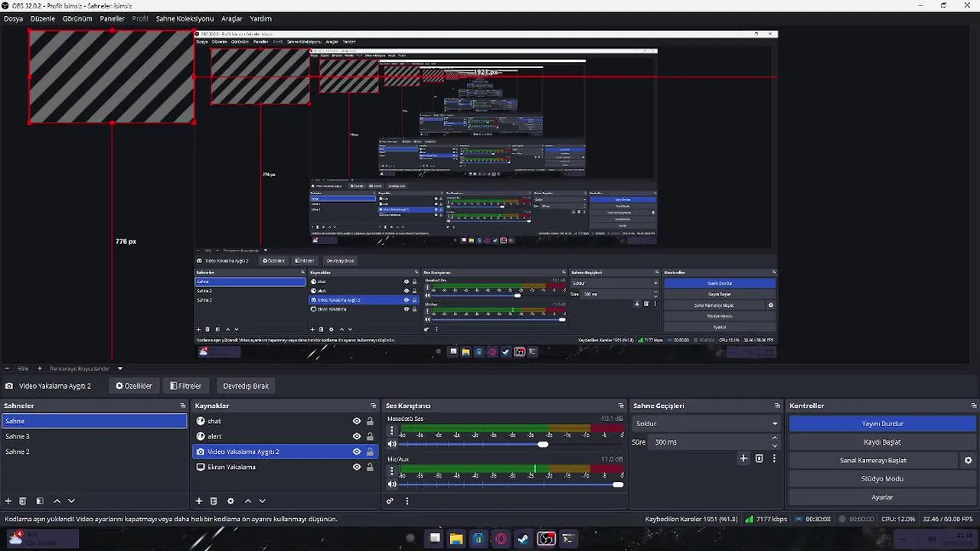Click the Yayını Durdur button
This screenshot has height=551, width=980.
(x=883, y=423)
